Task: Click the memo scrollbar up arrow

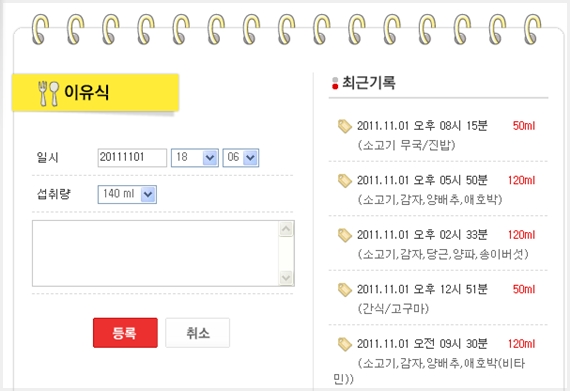Action: (x=286, y=229)
